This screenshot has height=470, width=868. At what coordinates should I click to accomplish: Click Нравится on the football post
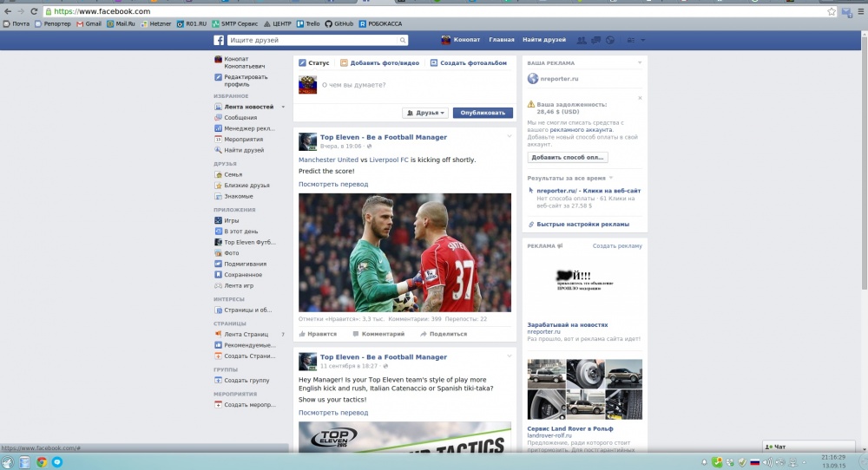click(x=318, y=334)
